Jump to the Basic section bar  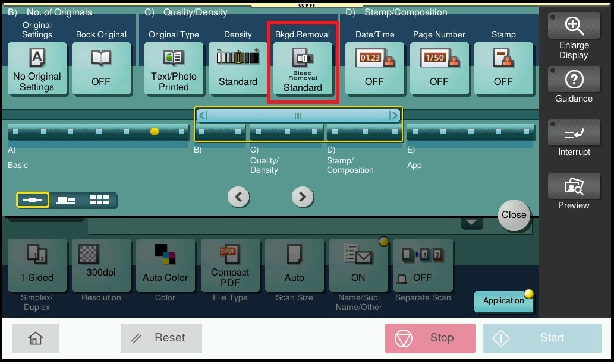tap(98, 131)
